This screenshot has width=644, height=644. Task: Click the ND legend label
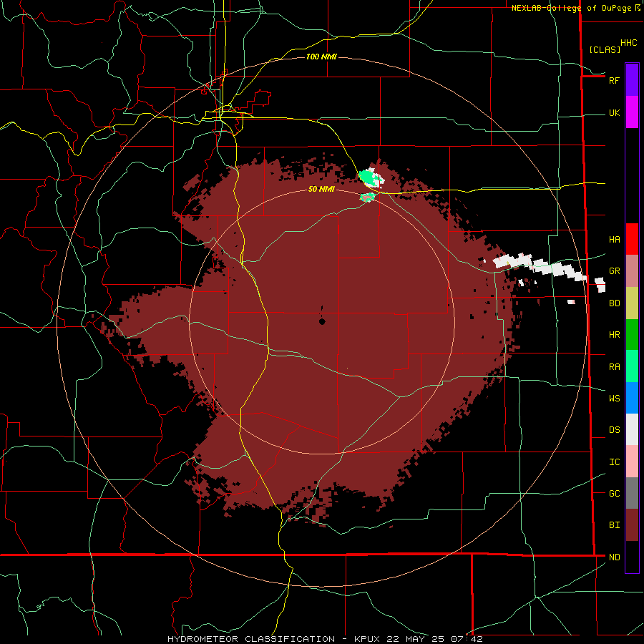(614, 557)
